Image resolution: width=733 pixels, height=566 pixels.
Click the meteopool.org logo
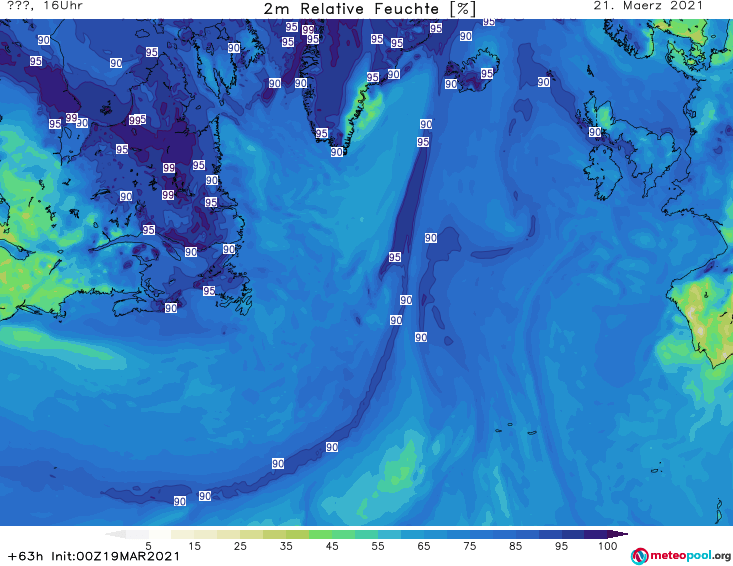click(681, 556)
